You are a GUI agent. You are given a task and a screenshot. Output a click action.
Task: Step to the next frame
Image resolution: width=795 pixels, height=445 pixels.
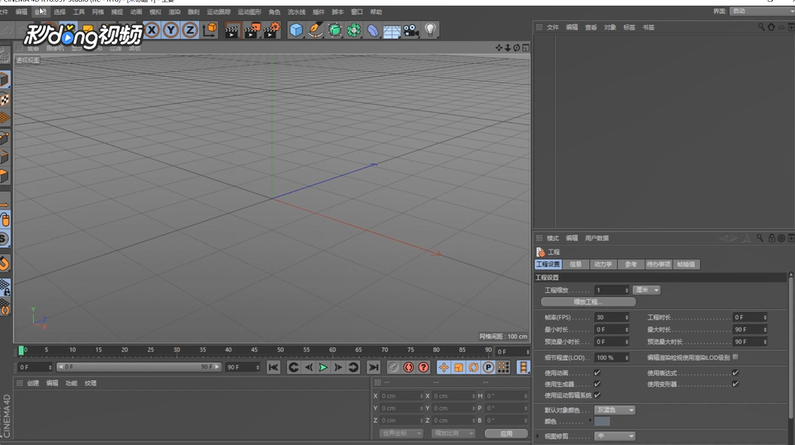(x=338, y=367)
